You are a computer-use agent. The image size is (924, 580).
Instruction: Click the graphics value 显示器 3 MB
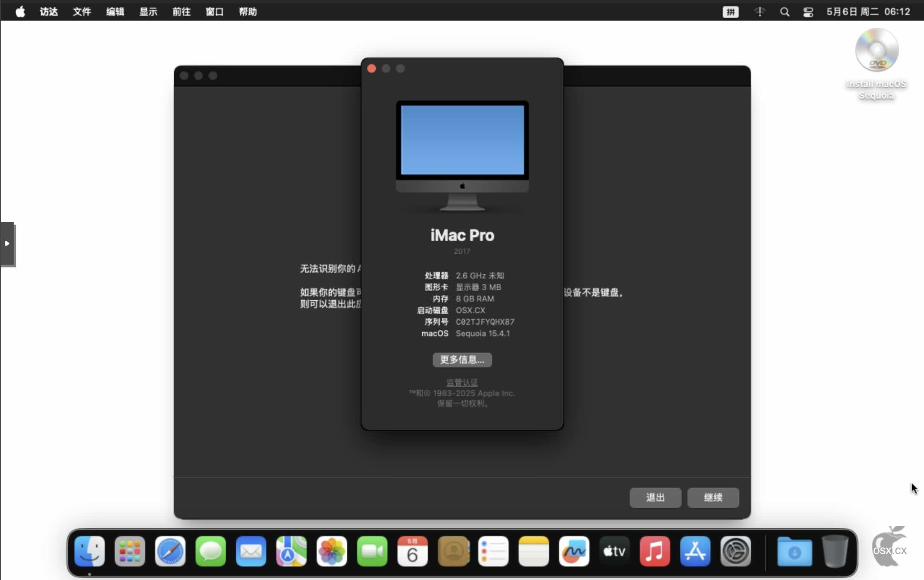(x=479, y=287)
